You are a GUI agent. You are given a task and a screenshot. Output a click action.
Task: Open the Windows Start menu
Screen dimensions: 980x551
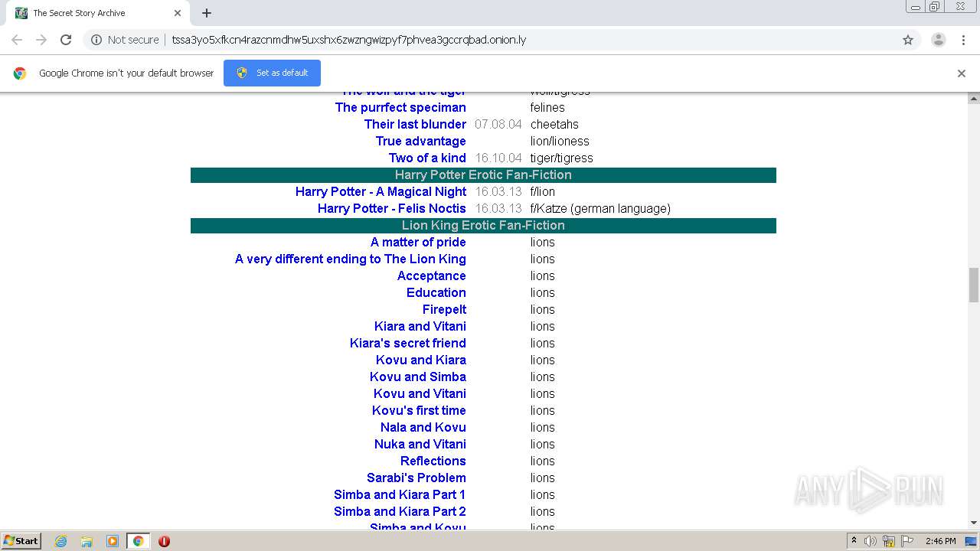(x=21, y=541)
